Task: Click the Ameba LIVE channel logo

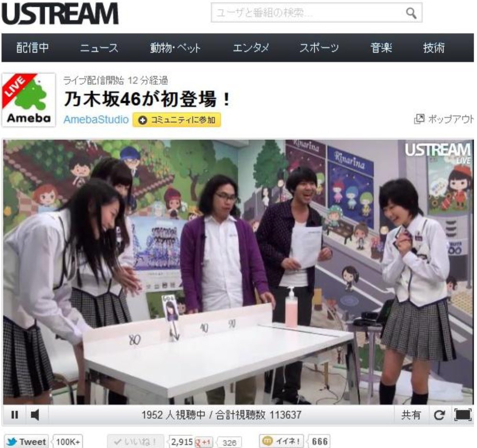Action: (29, 99)
